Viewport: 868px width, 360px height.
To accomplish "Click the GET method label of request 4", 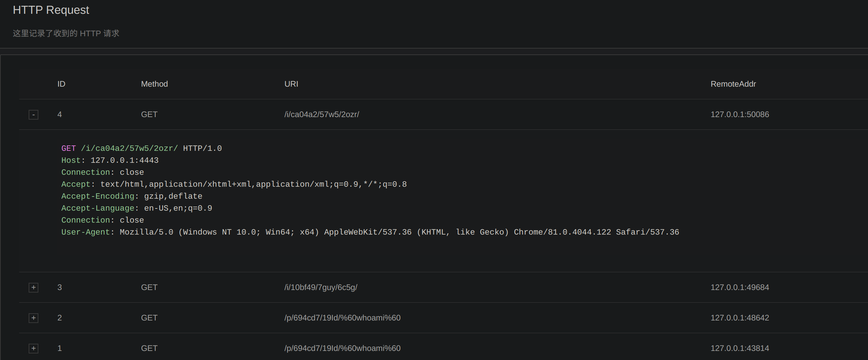I will point(149,114).
